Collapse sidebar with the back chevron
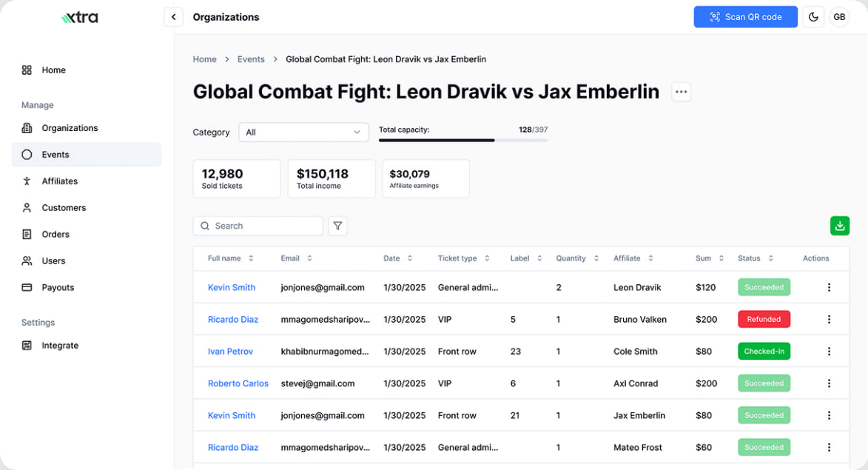Screen dimensions: 868x470 173,17
